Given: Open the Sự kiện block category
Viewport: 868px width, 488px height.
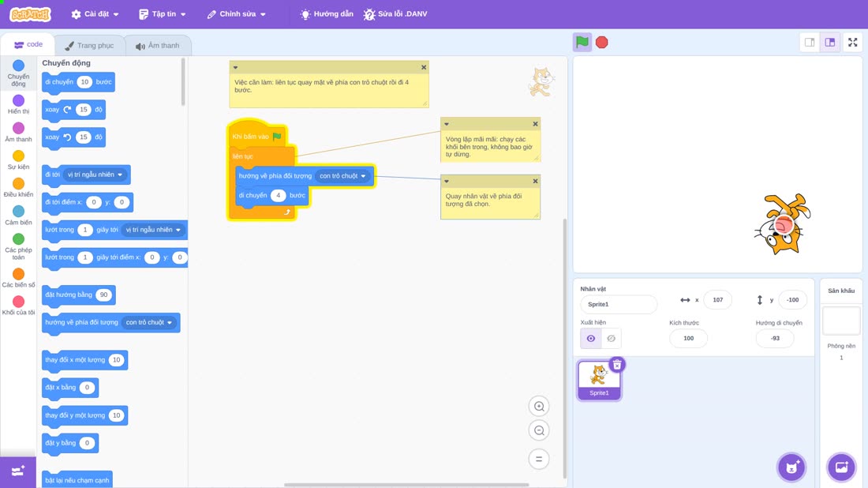Looking at the screenshot, I should click(18, 160).
